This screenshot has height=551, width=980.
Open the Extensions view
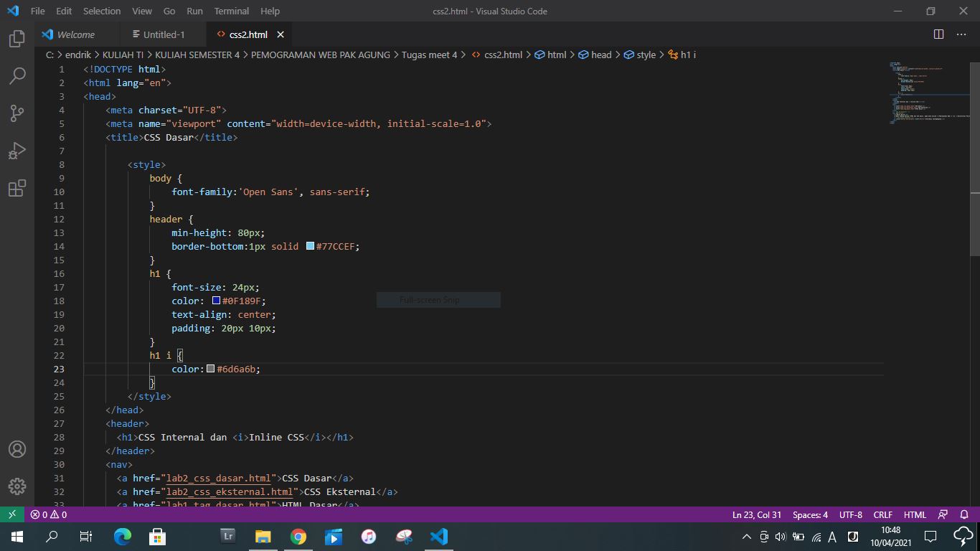coord(16,187)
